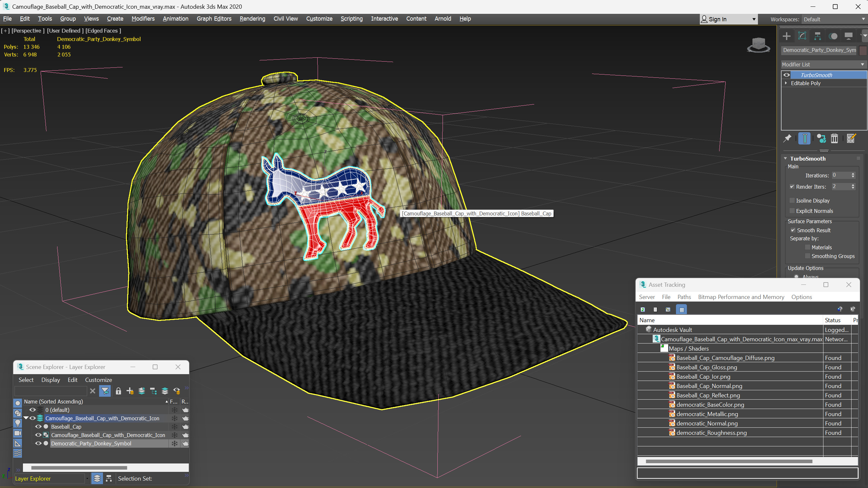Enable Isoline Display checkbox
Image resolution: width=868 pixels, height=488 pixels.
[792, 200]
